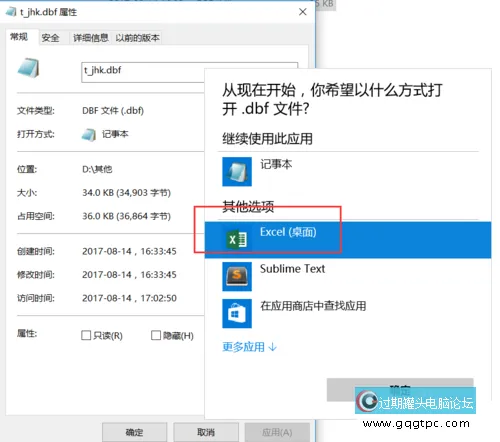Click the large notepad file icon beside filename
The width and height of the screenshot is (500, 442).
28,68
